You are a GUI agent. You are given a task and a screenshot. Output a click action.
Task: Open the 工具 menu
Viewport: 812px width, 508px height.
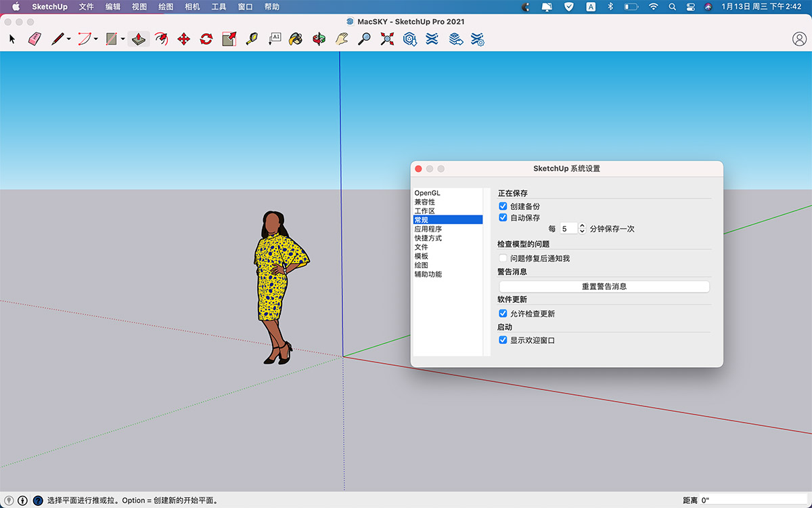(x=219, y=7)
